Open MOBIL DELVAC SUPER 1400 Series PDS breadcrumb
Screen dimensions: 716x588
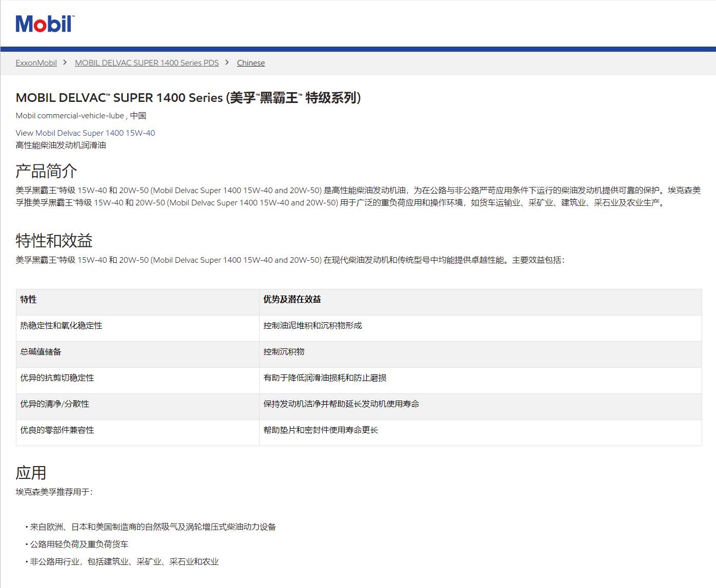[146, 62]
